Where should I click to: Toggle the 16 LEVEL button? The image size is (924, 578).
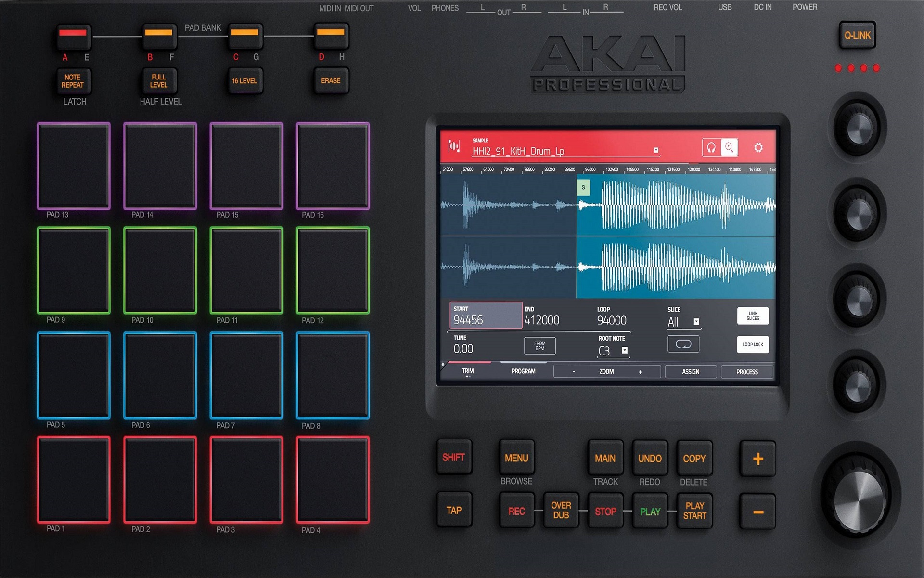coord(244,81)
